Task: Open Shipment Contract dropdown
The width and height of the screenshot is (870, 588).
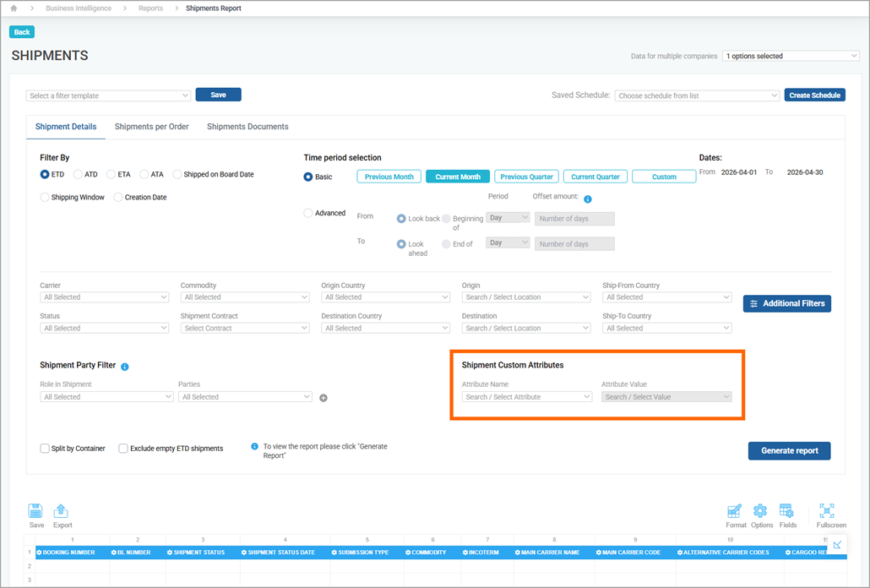Action: point(245,329)
